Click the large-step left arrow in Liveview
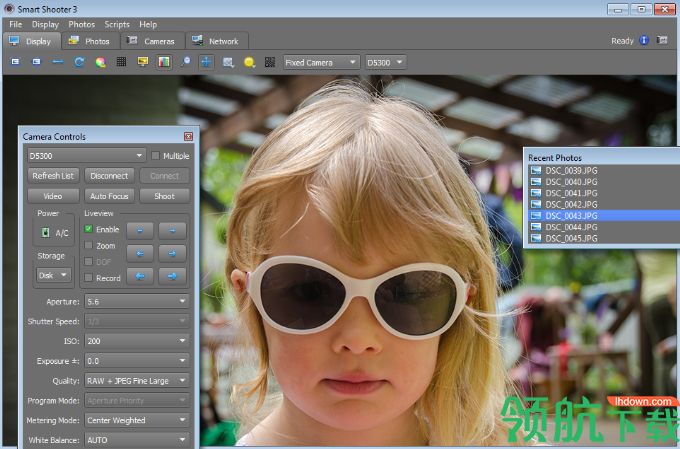Viewport: 680px width, 449px height. pyautogui.click(x=140, y=276)
